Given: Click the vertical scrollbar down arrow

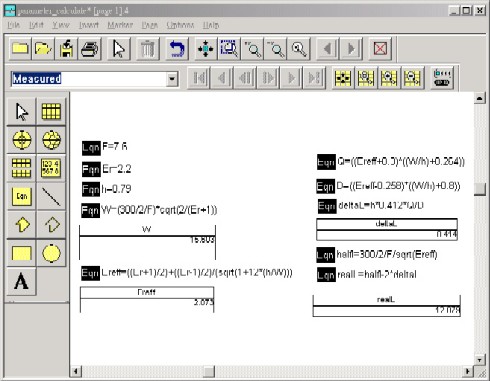Looking at the screenshot, I should coord(479,360).
